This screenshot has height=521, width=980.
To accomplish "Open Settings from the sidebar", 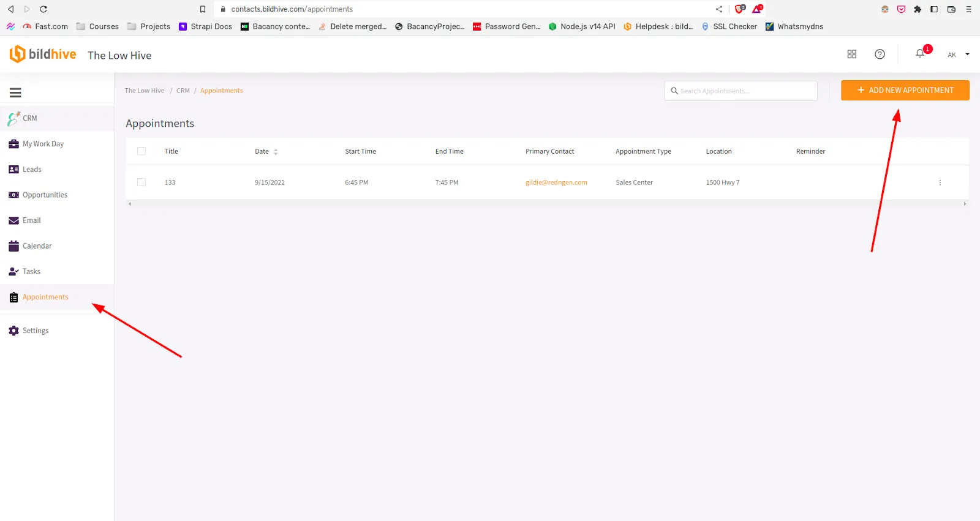I will (36, 331).
